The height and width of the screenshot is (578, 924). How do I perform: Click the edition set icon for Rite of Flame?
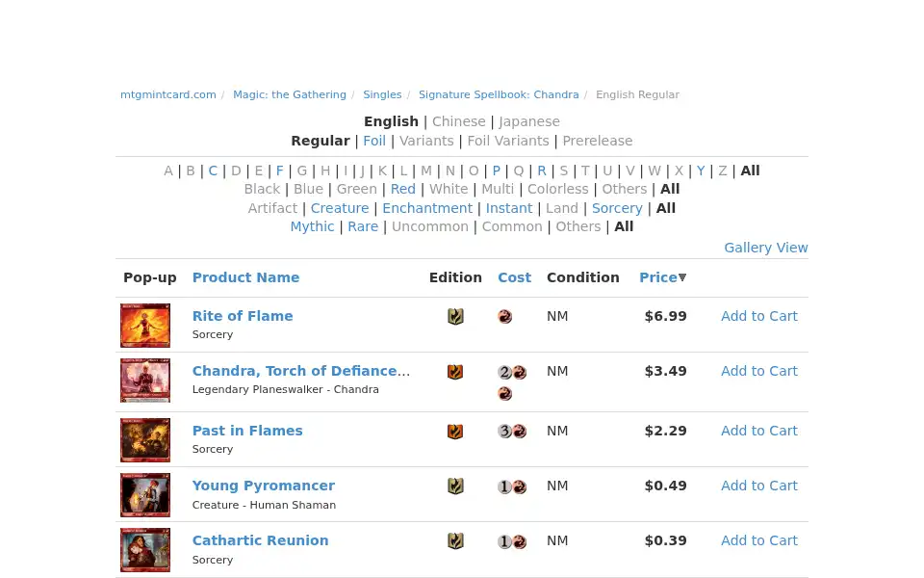click(455, 317)
